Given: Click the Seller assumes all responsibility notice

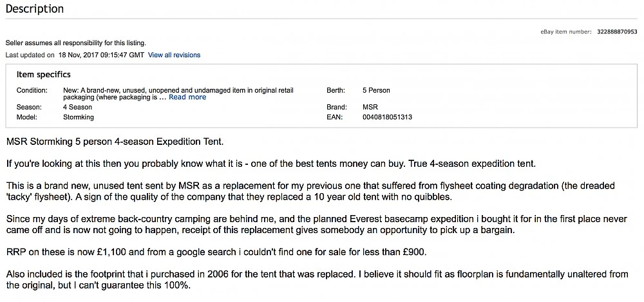Looking at the screenshot, I should click(76, 42).
